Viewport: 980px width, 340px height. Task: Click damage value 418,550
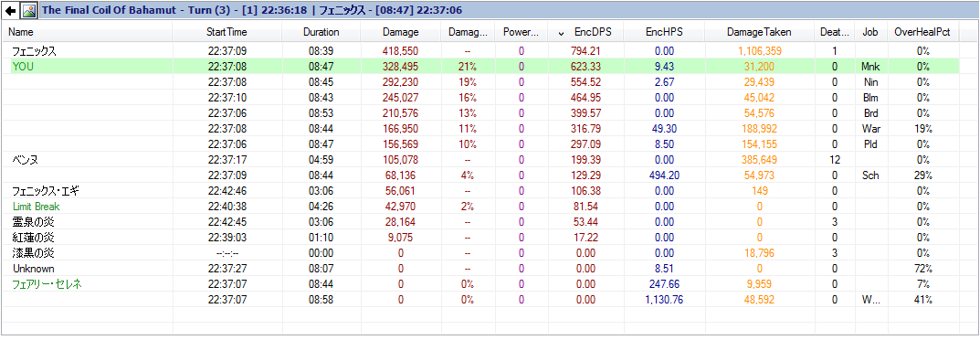tap(401, 51)
